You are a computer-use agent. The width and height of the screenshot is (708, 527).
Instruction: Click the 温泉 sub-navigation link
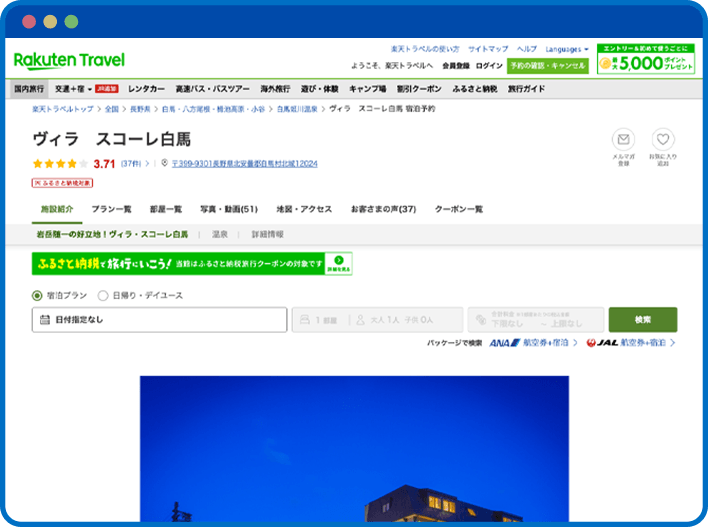pos(220,234)
